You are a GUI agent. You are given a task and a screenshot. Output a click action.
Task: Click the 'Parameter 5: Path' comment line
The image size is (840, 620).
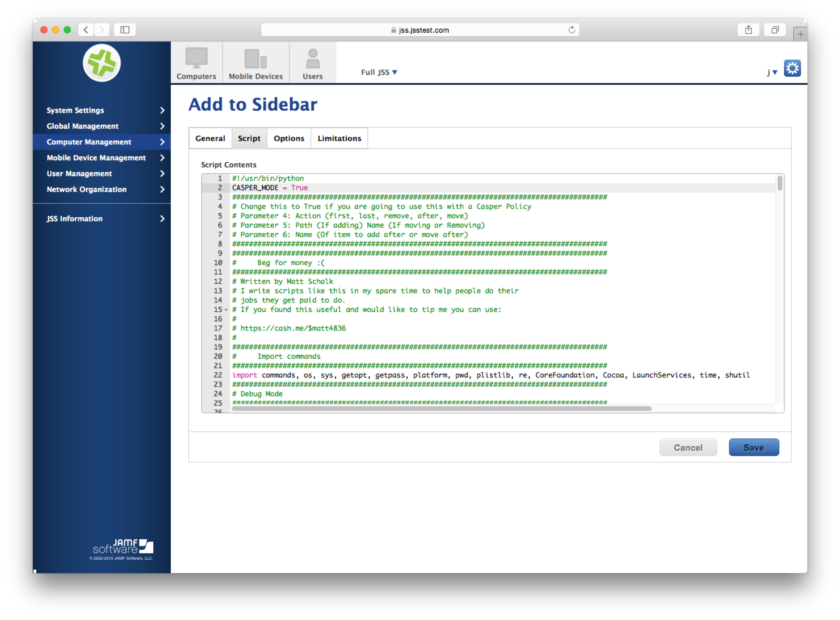tap(359, 225)
